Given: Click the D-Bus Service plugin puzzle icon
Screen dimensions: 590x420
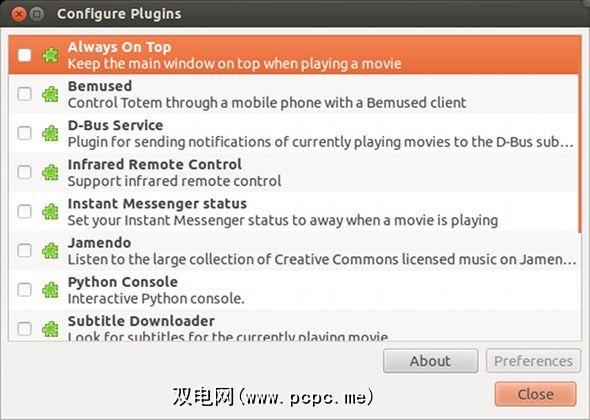Looking at the screenshot, I should pos(50,133).
